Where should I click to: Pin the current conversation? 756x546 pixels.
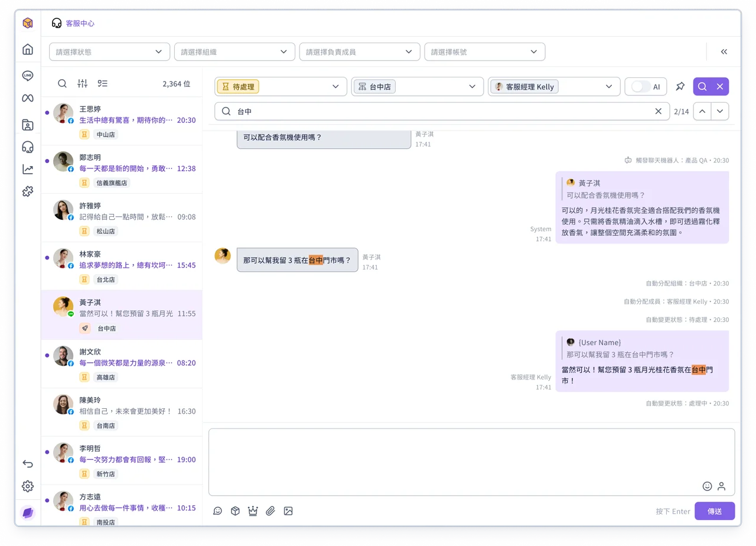680,86
